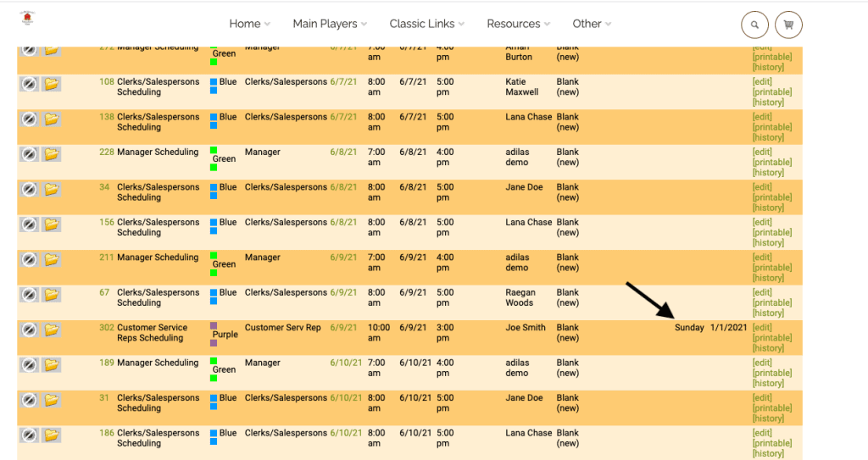Click the circle-slash icon in row 156

(30, 224)
